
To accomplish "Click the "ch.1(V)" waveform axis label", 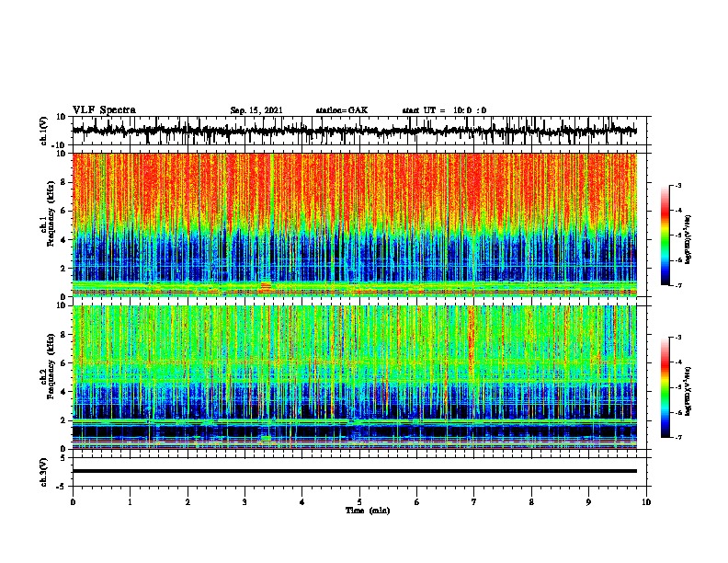I will coord(43,131).
